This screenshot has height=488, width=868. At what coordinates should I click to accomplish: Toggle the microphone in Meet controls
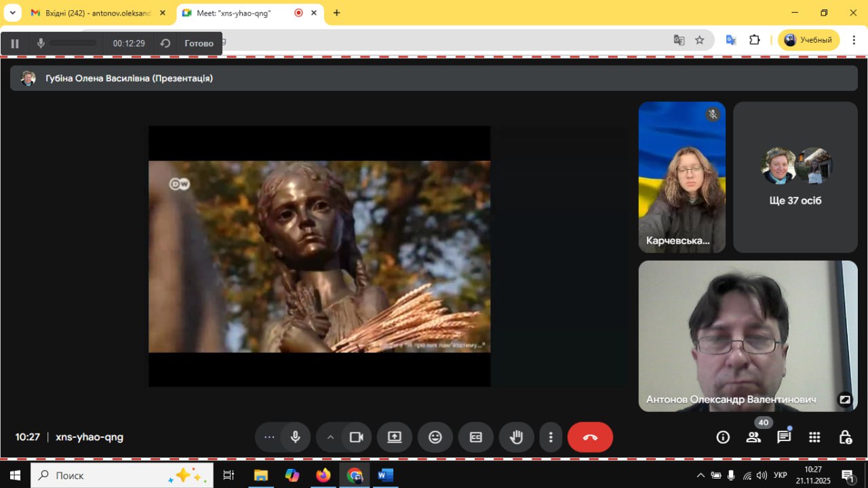[x=296, y=437]
